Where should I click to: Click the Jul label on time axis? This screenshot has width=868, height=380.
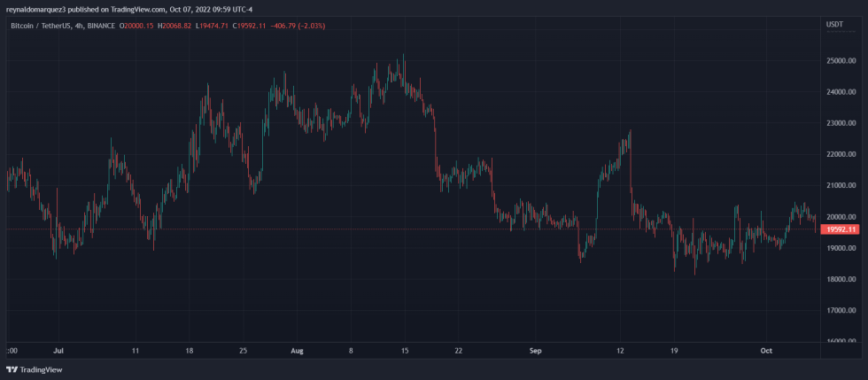tap(58, 351)
